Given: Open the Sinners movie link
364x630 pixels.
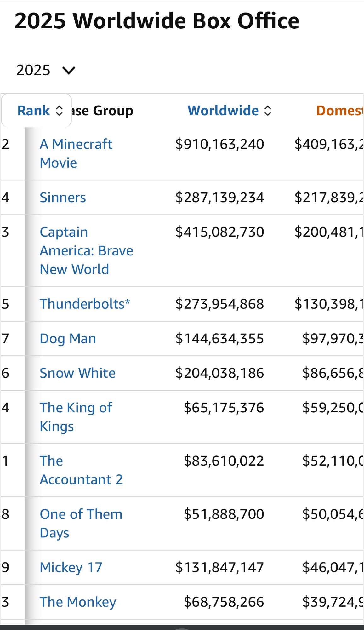Looking at the screenshot, I should 63,198.
